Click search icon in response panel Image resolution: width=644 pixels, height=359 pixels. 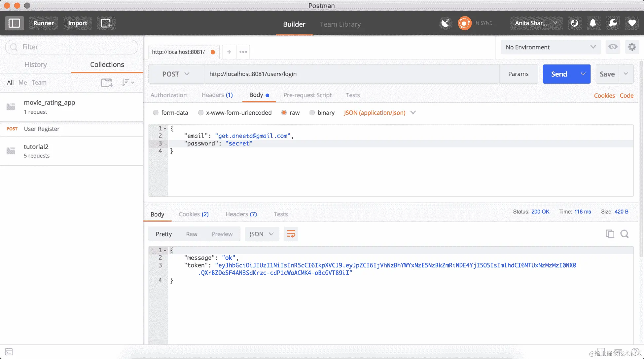click(624, 234)
